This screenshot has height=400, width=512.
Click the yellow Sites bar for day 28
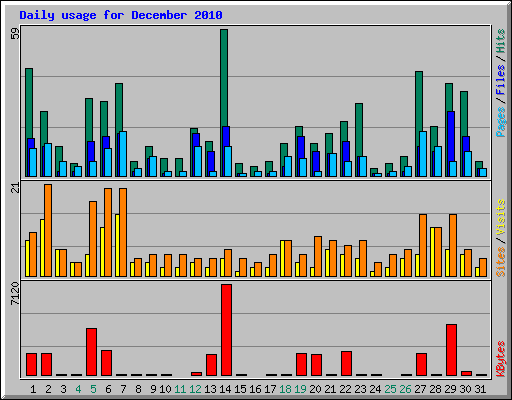click(432, 252)
